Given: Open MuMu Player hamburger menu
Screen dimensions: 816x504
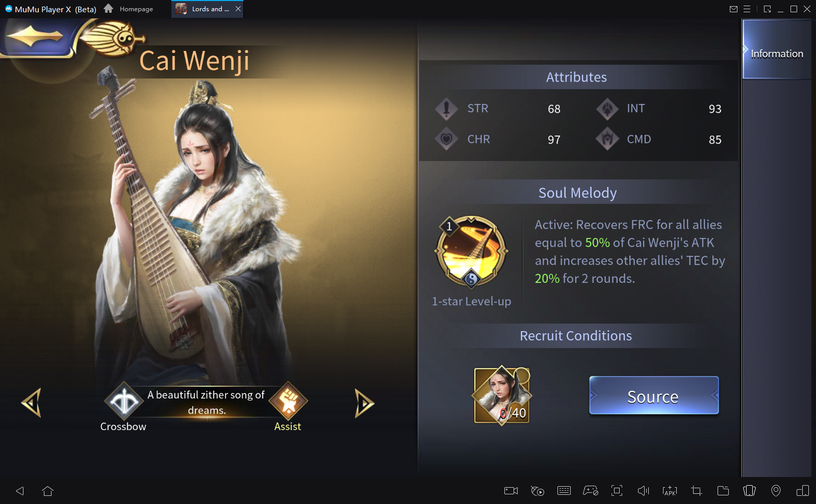Looking at the screenshot, I should coord(747,9).
